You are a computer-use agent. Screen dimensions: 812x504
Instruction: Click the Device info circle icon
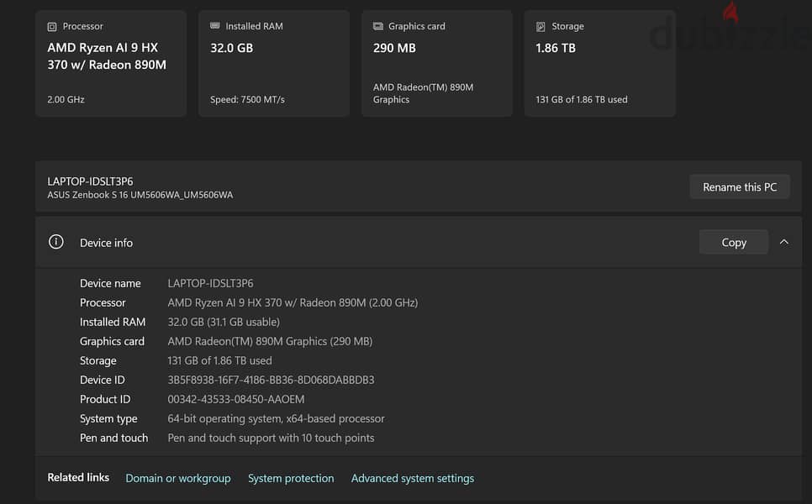click(56, 242)
